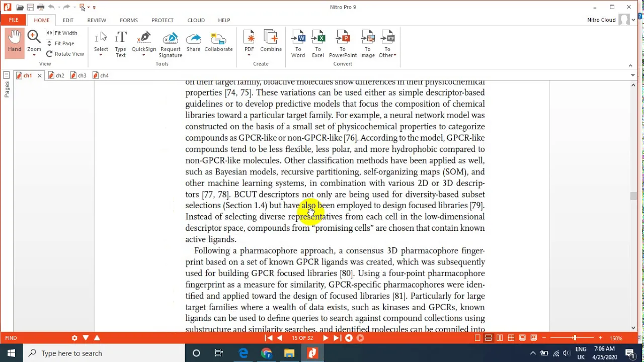644x362 pixels.
Task: Open the Find settings gear
Action: (x=74, y=338)
